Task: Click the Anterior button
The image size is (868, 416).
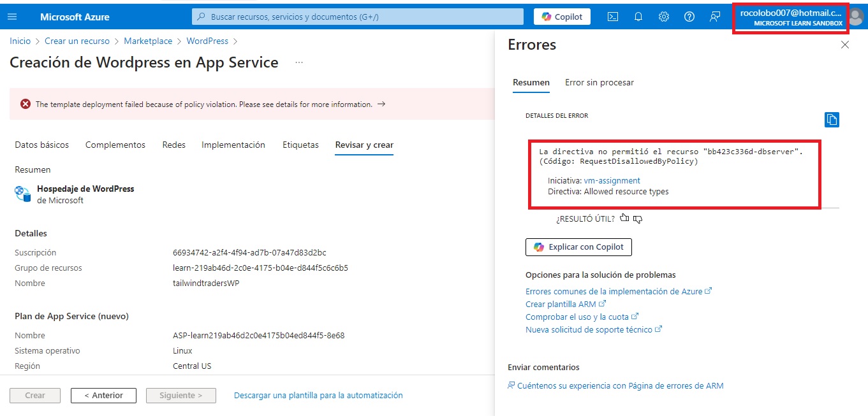Action: click(103, 396)
